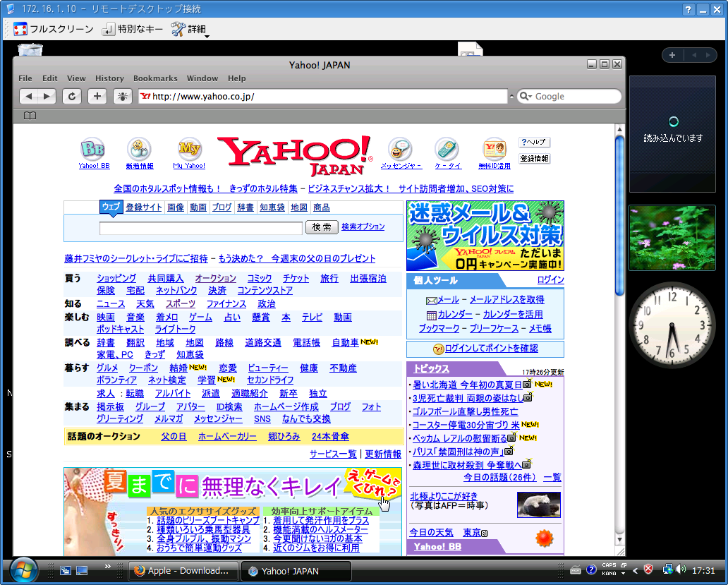This screenshot has width=728, height=585.
Task: Open the Edit menu
Action: coord(49,78)
